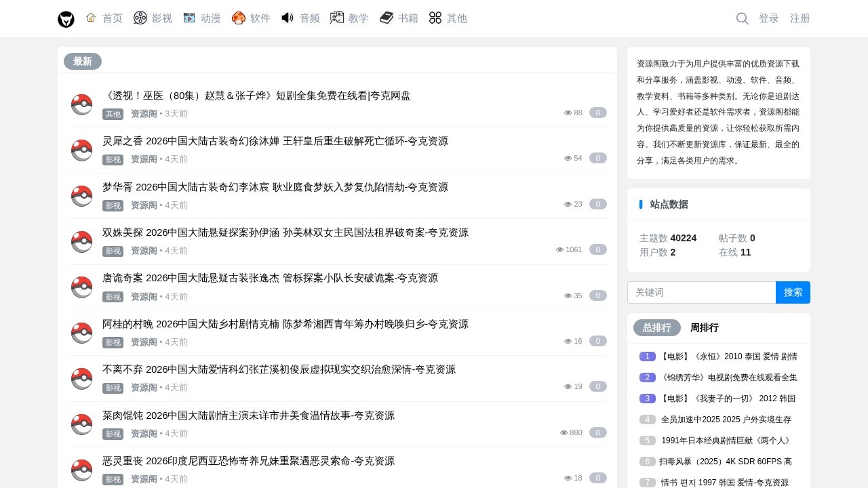Open the 影视 movies section icon

(140, 18)
